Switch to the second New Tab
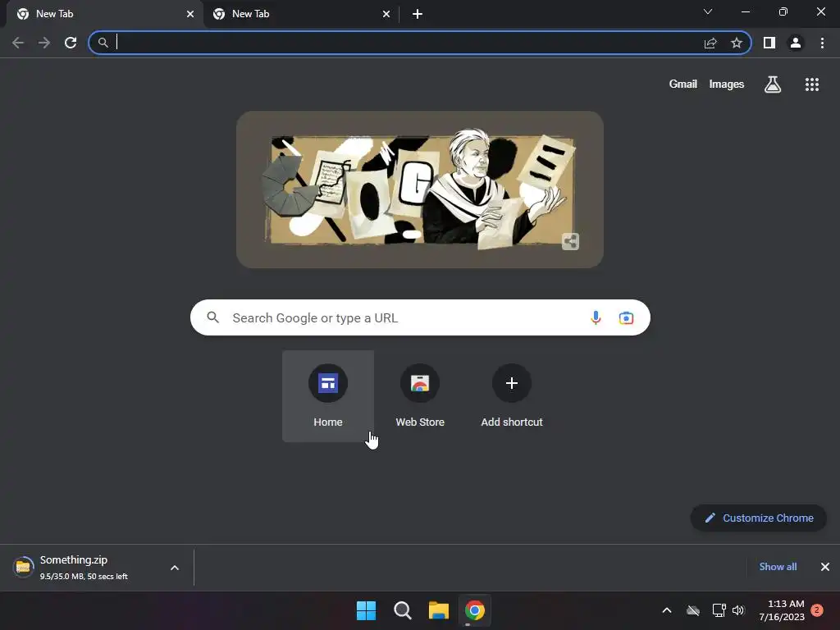Viewport: 840px width, 630px height. [x=300, y=14]
